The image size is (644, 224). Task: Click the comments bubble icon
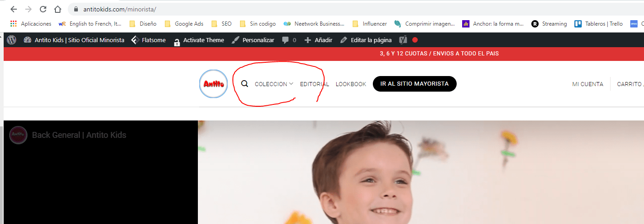click(285, 40)
